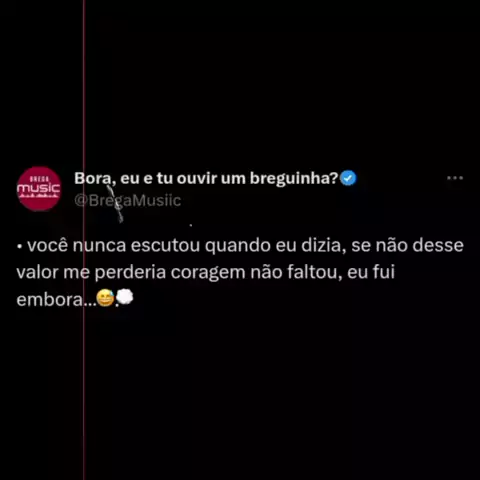This screenshot has width=480, height=480.
Task: Select the @BregaMusiic handle
Action: 128,201
